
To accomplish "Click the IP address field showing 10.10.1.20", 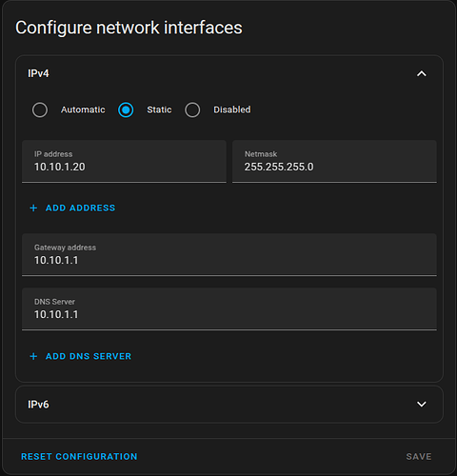I will [x=124, y=161].
